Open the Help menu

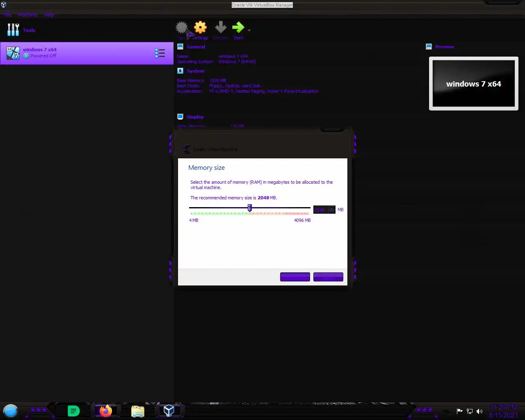point(49,15)
